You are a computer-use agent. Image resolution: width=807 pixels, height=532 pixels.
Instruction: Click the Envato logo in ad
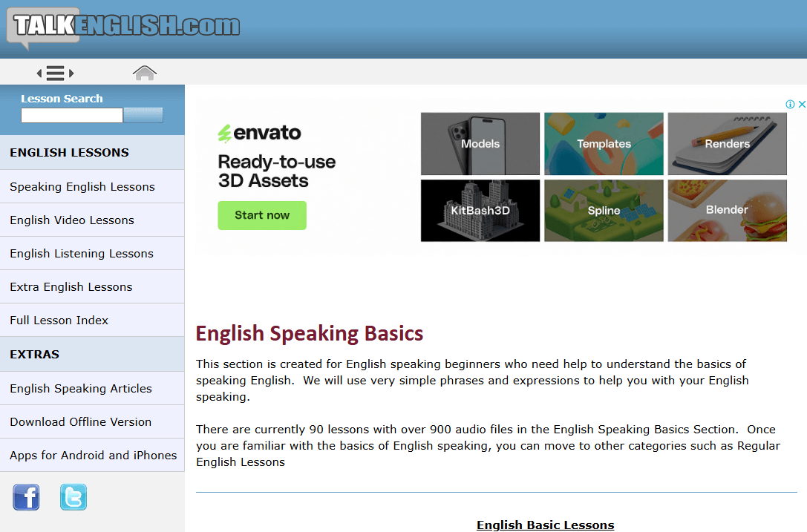pyautogui.click(x=259, y=133)
